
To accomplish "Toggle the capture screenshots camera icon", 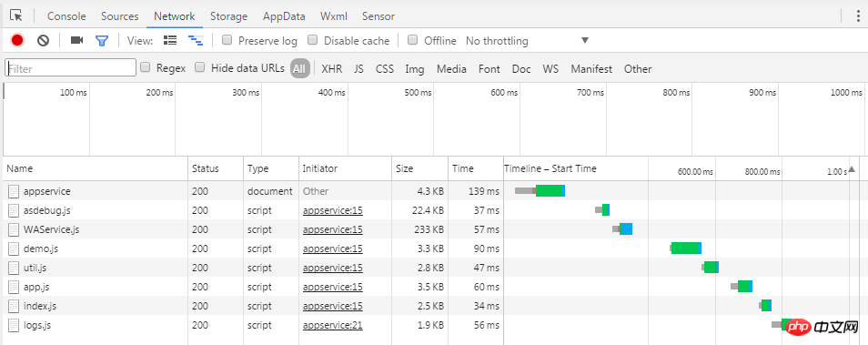I will 77,40.
